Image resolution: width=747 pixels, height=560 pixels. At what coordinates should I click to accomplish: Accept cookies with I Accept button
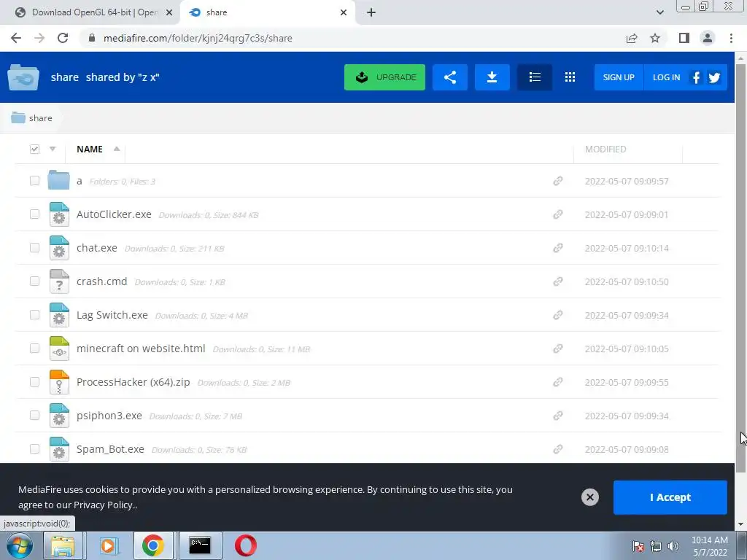pyautogui.click(x=670, y=497)
